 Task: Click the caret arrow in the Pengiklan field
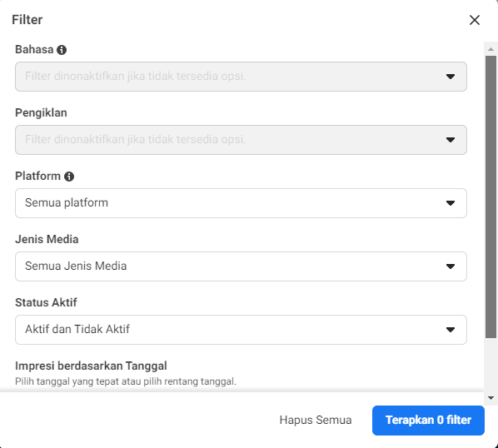pos(450,140)
